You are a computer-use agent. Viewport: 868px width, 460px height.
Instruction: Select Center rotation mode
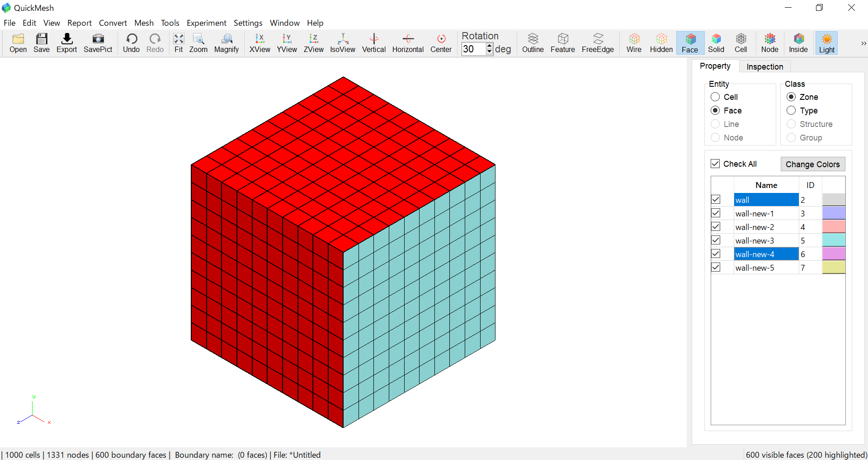click(x=441, y=43)
